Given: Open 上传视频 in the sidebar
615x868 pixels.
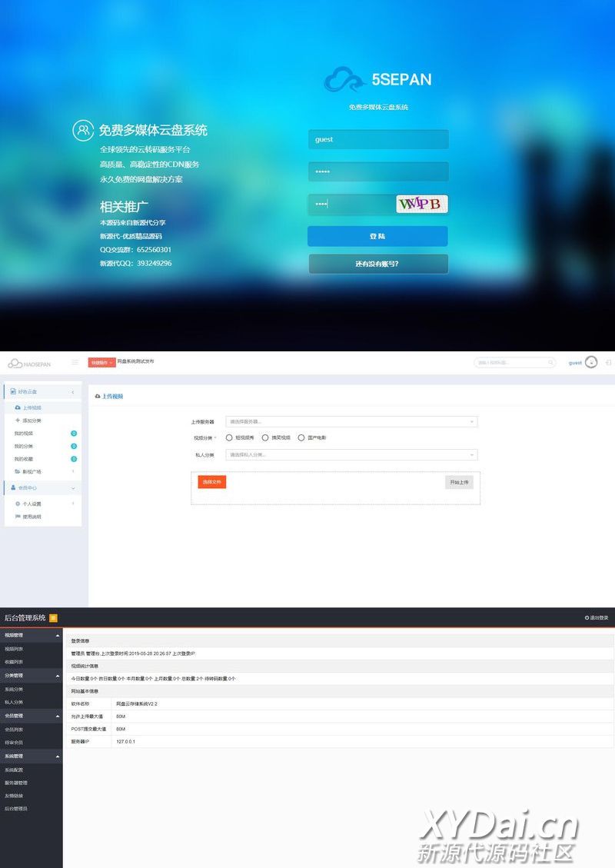Looking at the screenshot, I should [43, 407].
